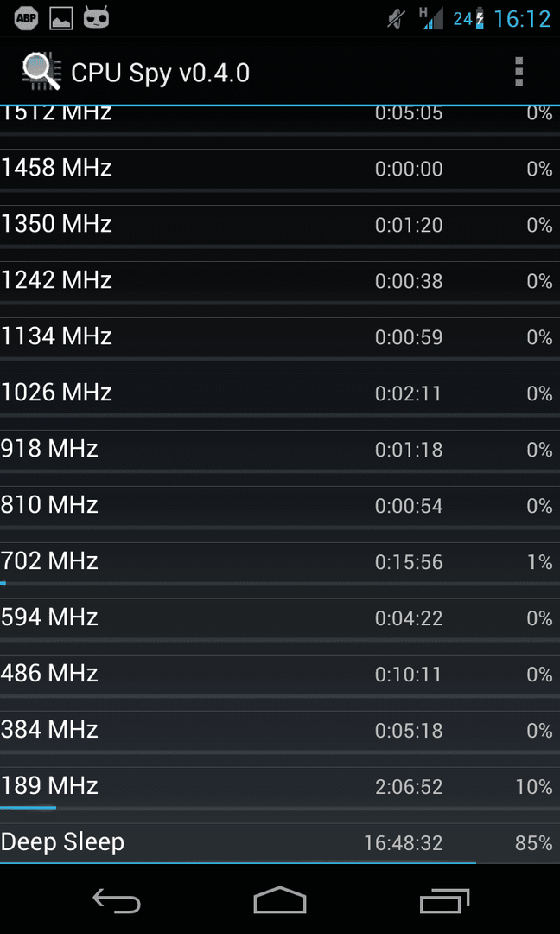Tap the CPU Spy v0.4.0 title
The height and width of the screenshot is (934, 560).
[x=160, y=74]
